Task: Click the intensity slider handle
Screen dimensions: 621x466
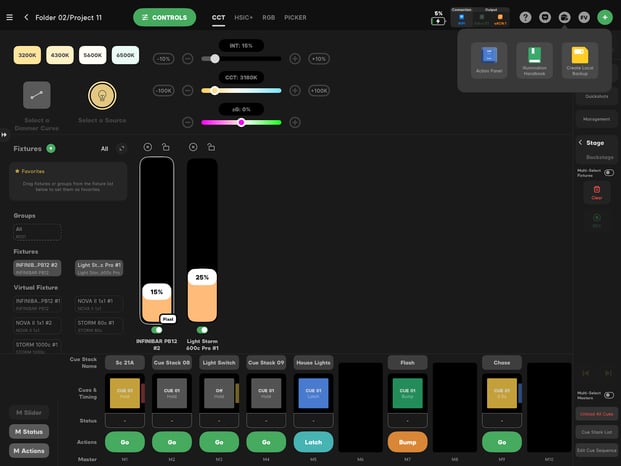Action: [215, 59]
